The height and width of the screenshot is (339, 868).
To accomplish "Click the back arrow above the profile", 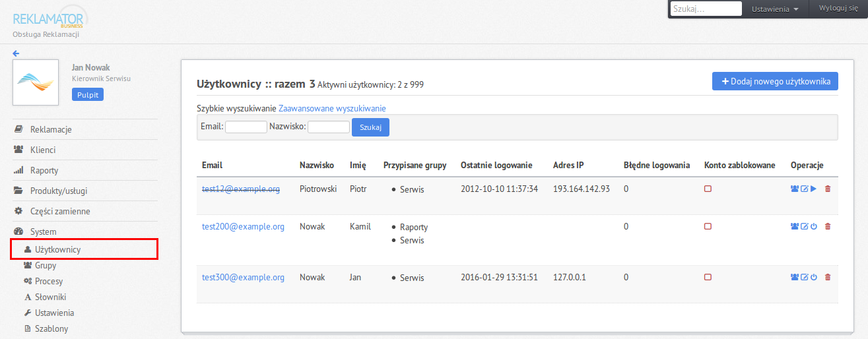I will [16, 53].
